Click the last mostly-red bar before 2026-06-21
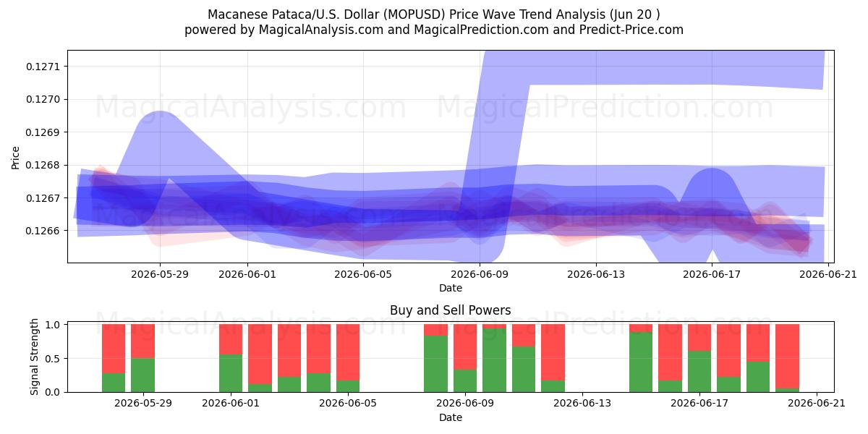The image size is (868, 434). [787, 358]
